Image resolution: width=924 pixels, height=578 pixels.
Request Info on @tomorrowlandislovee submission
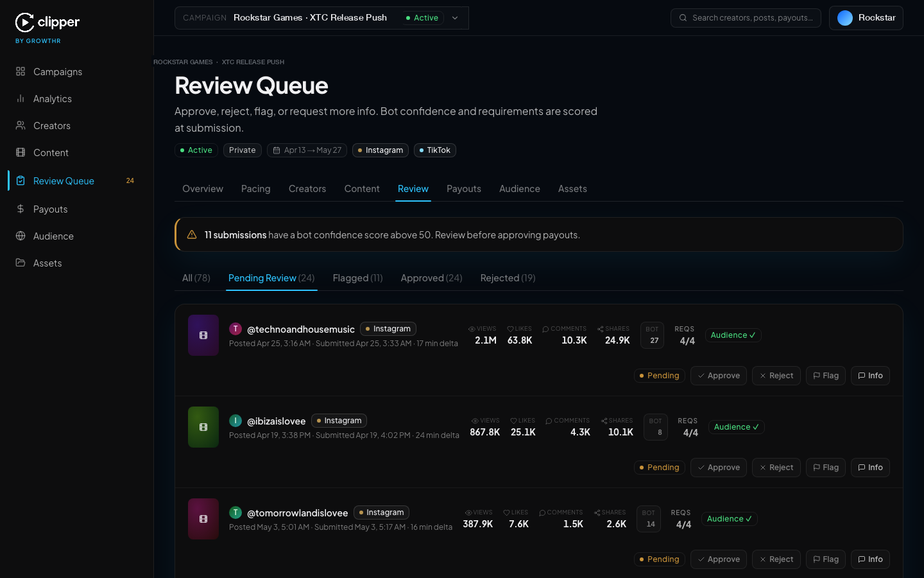pyautogui.click(x=870, y=559)
